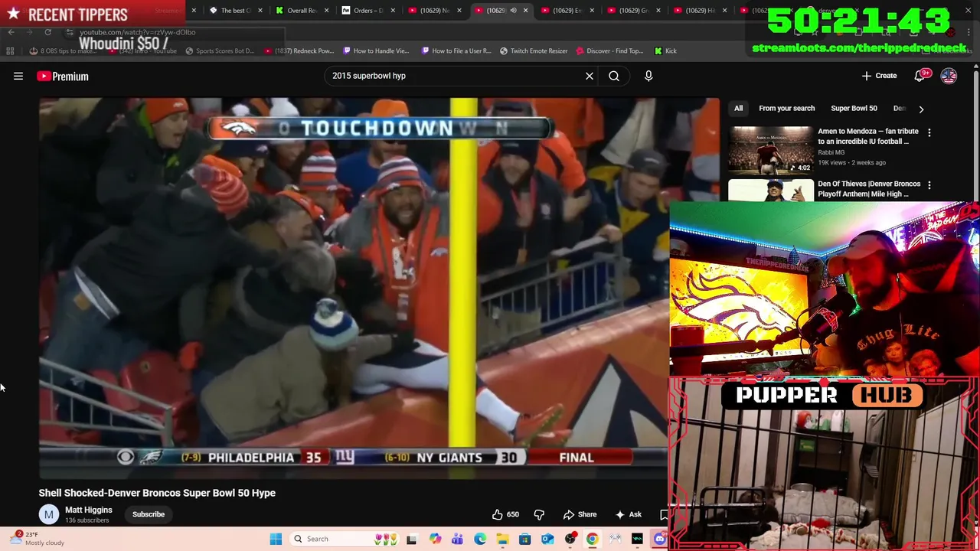Viewport: 980px width, 551px height.
Task: Open the How to File a User R... bookmark
Action: pos(456,51)
